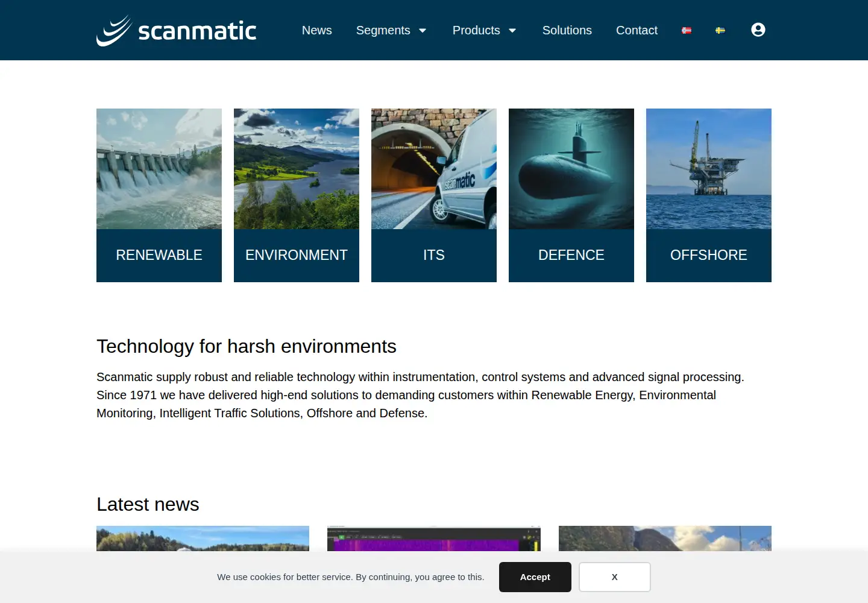Open the Environment landscape image
The image size is (868, 603).
[x=297, y=169]
